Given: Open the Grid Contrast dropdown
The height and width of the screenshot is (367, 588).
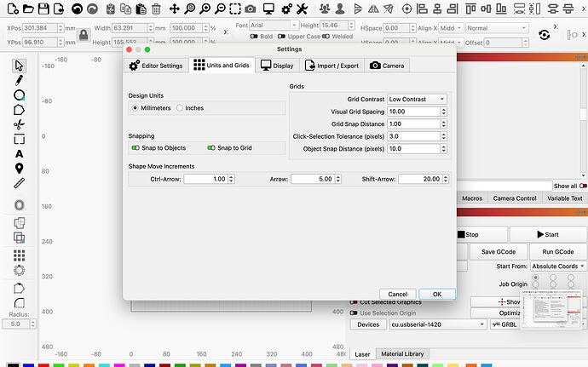Looking at the screenshot, I should tap(417, 99).
